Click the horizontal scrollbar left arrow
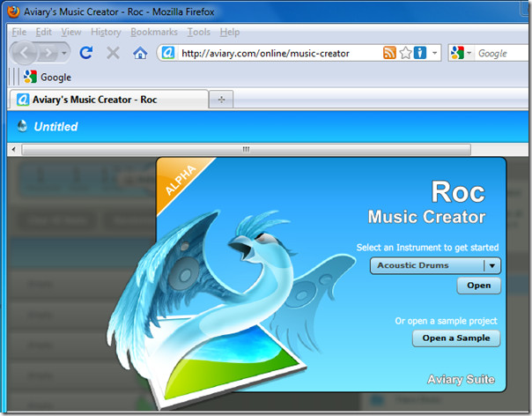This screenshot has width=532, height=416. 13,149
